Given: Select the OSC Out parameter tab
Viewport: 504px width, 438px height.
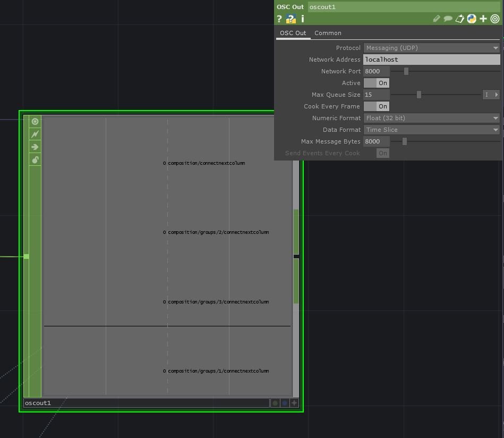Looking at the screenshot, I should 293,33.
